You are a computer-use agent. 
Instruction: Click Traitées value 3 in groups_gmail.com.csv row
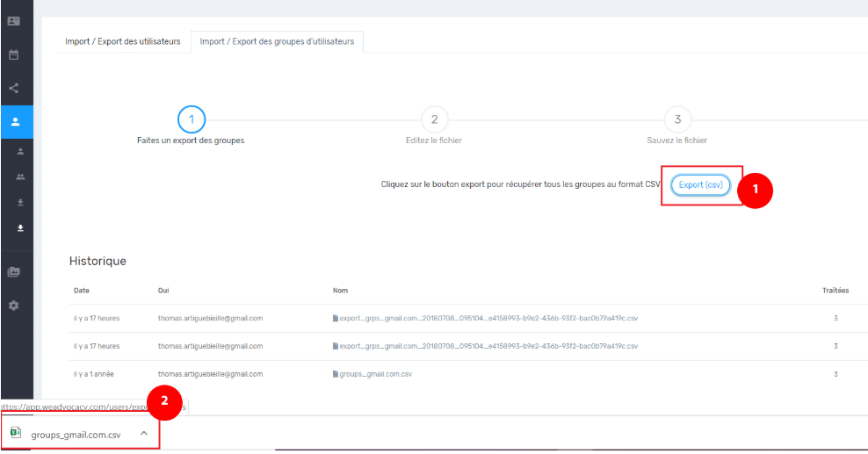835,374
